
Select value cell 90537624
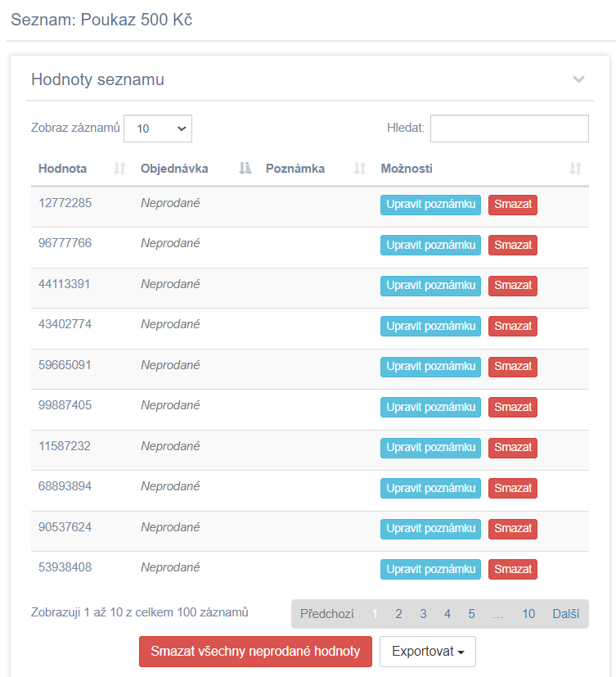tap(65, 527)
